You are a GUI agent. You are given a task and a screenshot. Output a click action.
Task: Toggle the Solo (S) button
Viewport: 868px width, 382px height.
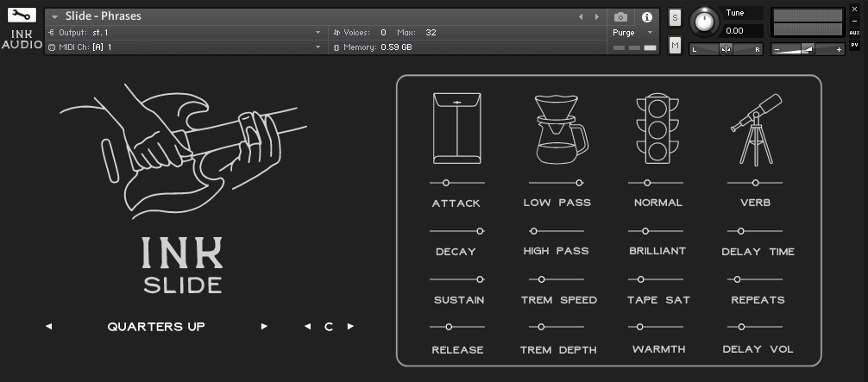click(675, 17)
